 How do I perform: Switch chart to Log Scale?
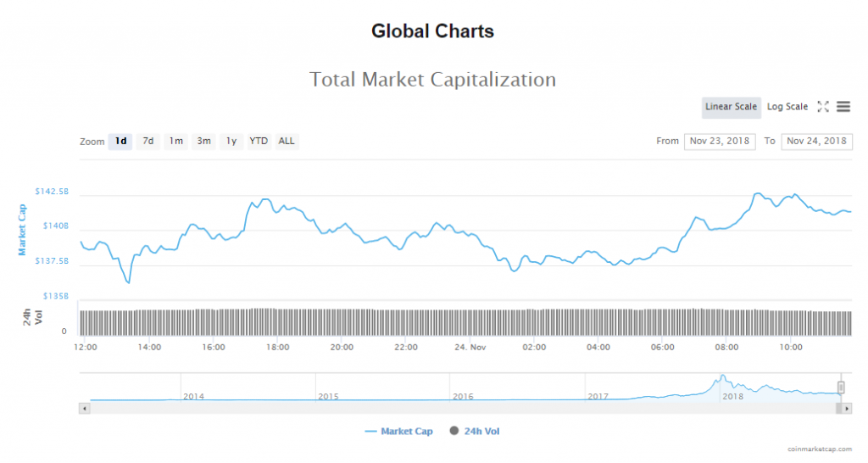787,107
